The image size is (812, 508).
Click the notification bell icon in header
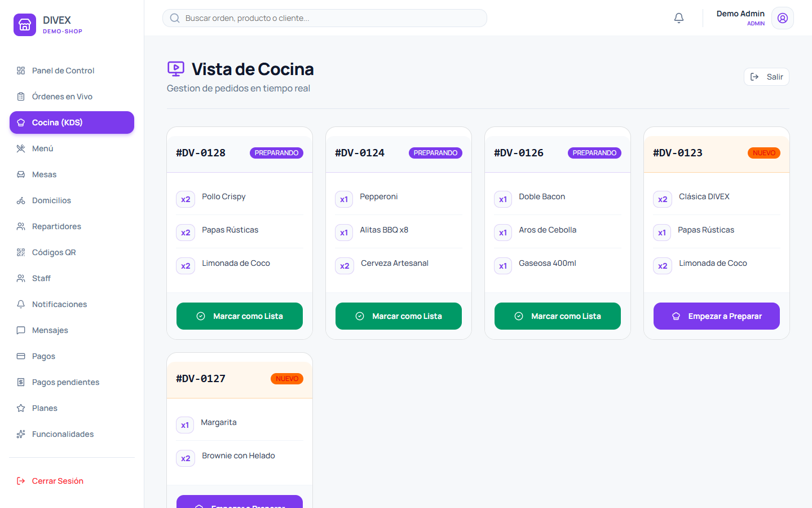(x=679, y=18)
